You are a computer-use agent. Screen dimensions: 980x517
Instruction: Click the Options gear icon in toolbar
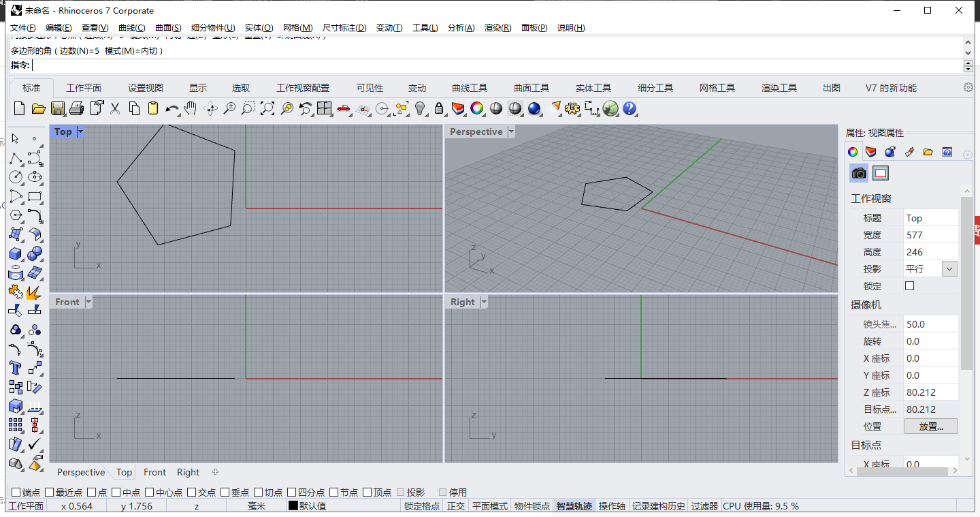[x=572, y=108]
